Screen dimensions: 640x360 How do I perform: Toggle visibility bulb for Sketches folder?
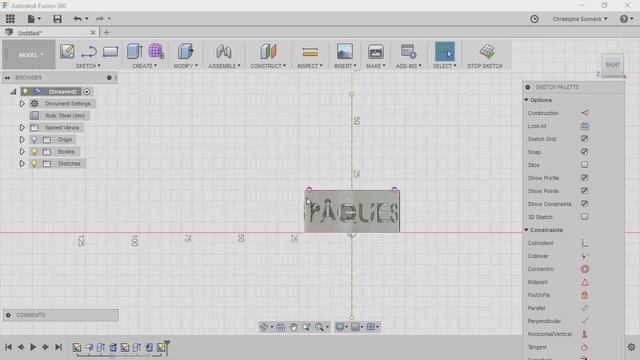[34, 164]
